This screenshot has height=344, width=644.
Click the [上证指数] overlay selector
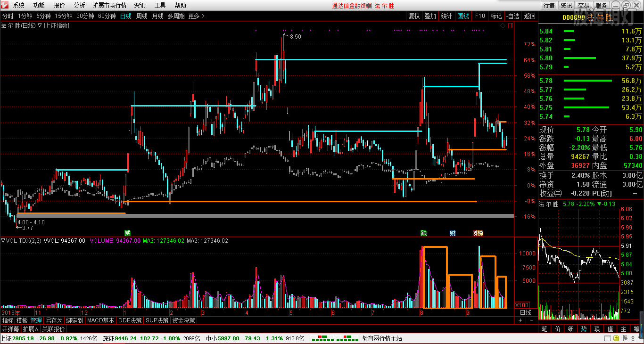pyautogui.click(x=56, y=26)
